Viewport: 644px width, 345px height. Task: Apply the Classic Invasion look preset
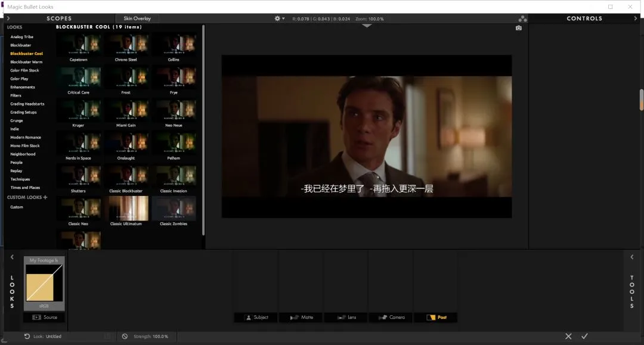[x=174, y=176]
